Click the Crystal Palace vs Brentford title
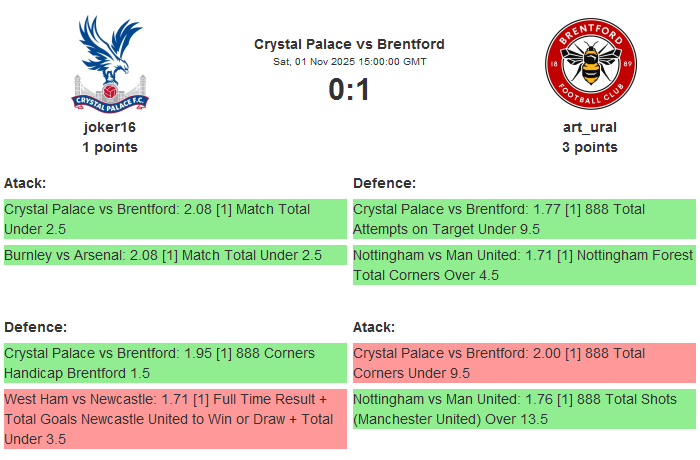Screen dimensions: 700x460 [x=349, y=44]
